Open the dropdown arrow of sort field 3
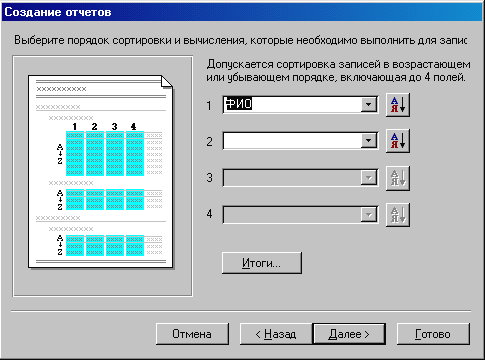This screenshot has height=360, width=485. (369, 178)
